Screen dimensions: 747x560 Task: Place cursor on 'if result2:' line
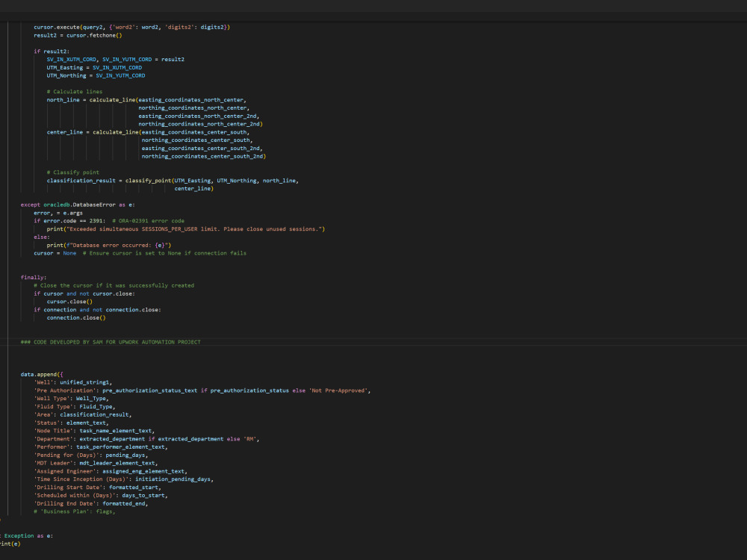52,52
